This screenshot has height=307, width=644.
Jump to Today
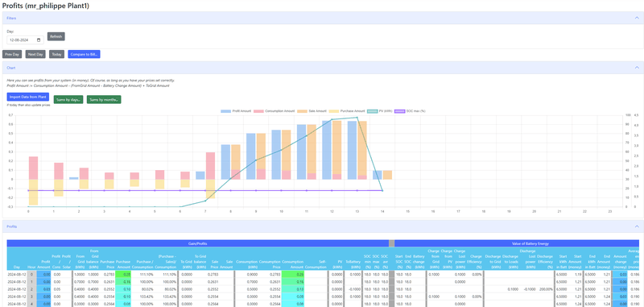[x=56, y=54]
